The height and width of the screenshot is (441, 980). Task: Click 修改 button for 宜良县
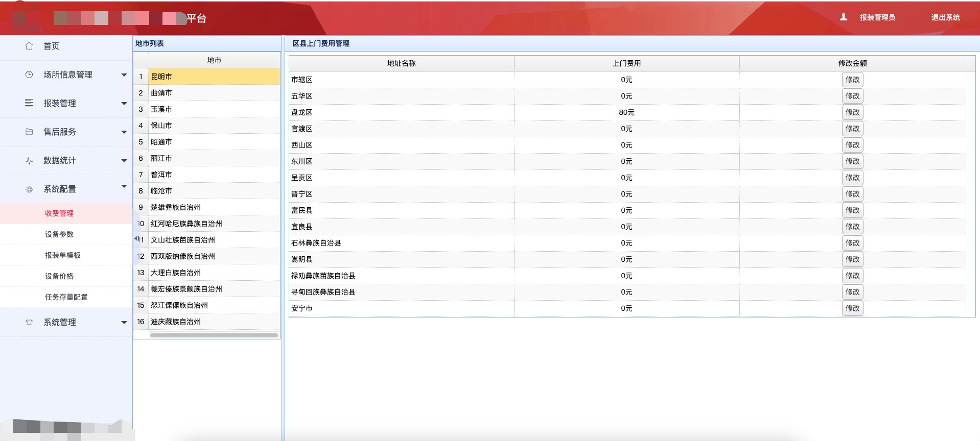tap(852, 227)
